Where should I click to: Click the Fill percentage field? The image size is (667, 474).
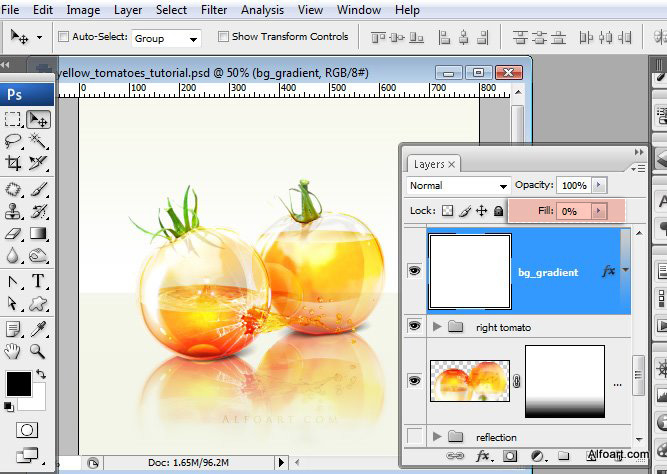click(573, 211)
